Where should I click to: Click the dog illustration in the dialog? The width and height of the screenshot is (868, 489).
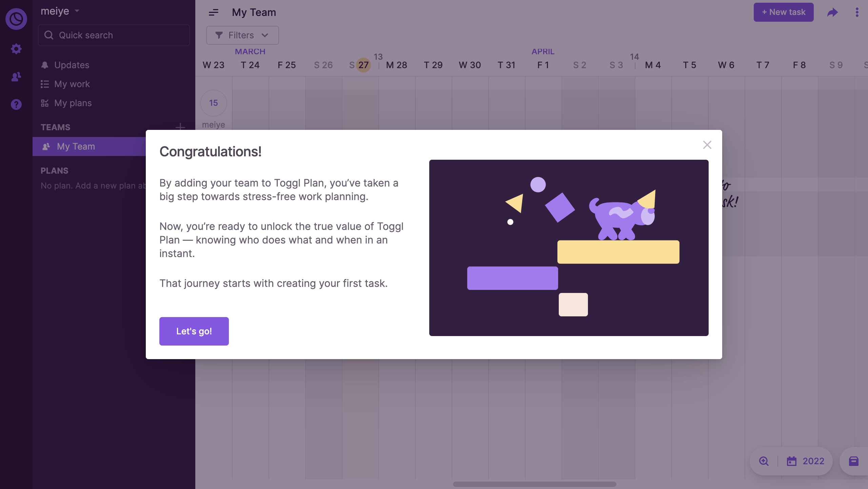tap(623, 215)
